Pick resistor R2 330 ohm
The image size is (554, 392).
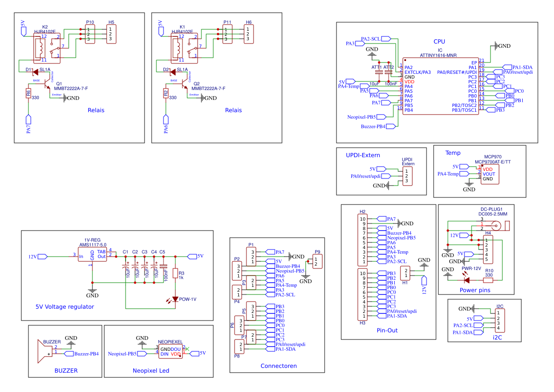[166, 93]
